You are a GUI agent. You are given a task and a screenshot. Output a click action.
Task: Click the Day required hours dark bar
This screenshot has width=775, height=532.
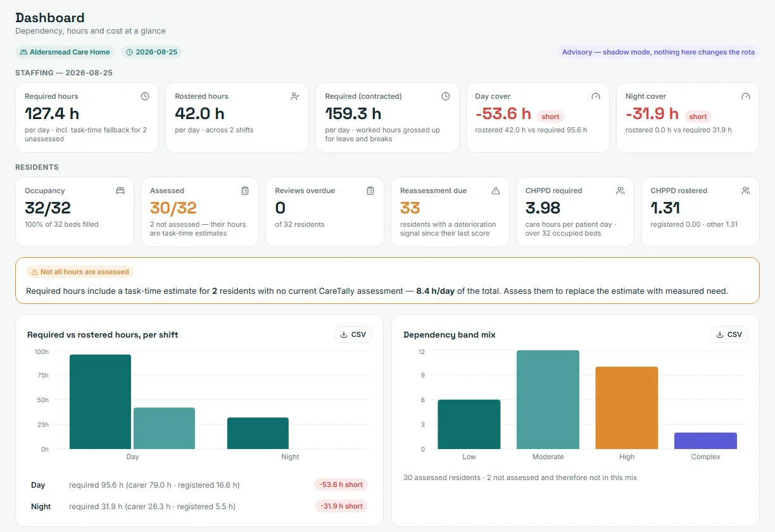click(x=100, y=402)
